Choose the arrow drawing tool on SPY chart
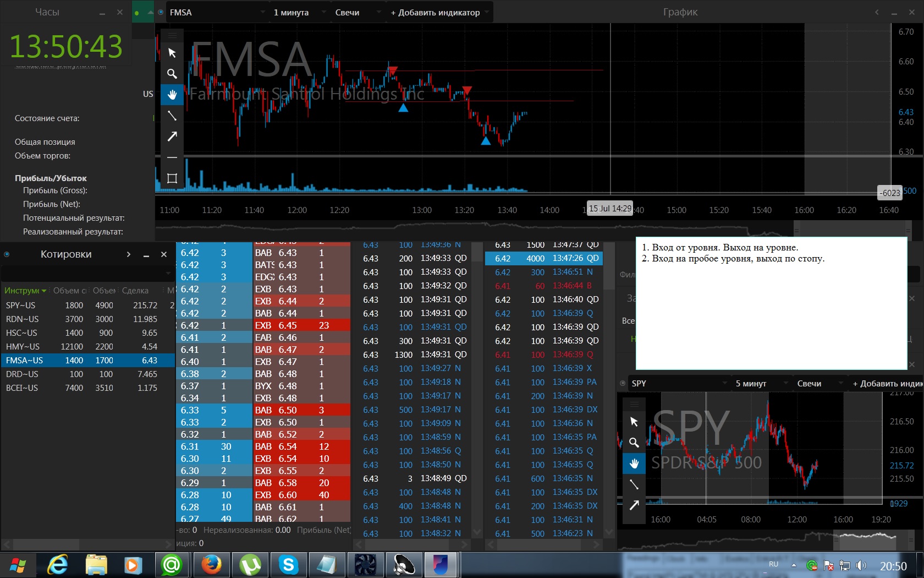 click(x=634, y=505)
